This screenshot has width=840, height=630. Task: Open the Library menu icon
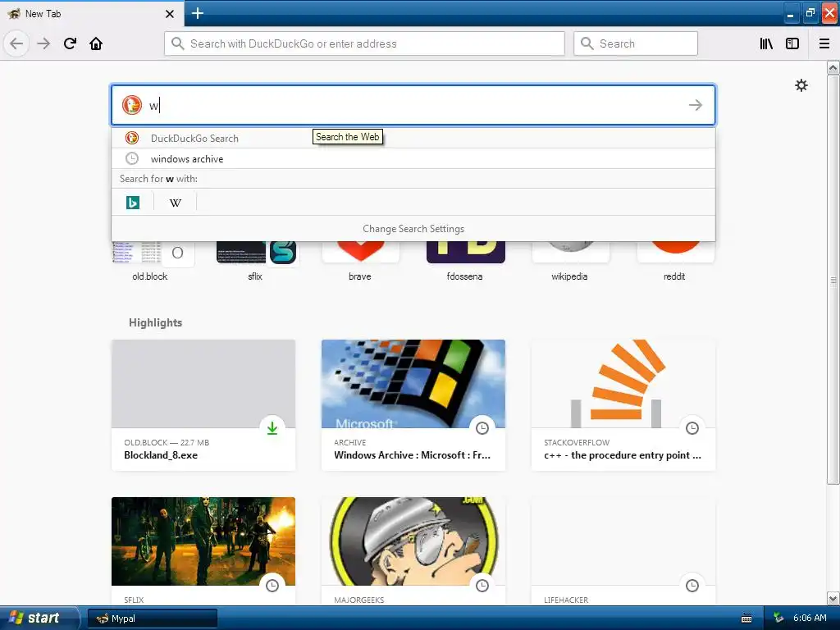[766, 43]
